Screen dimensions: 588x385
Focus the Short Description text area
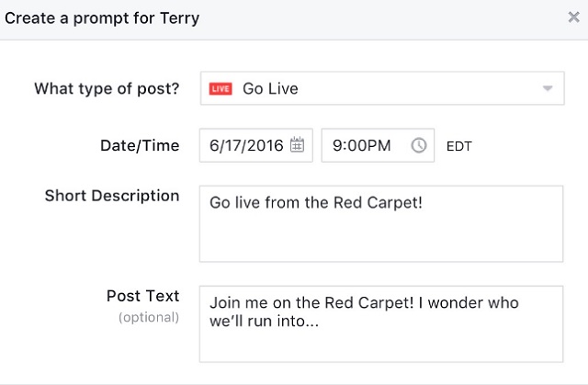click(x=381, y=224)
